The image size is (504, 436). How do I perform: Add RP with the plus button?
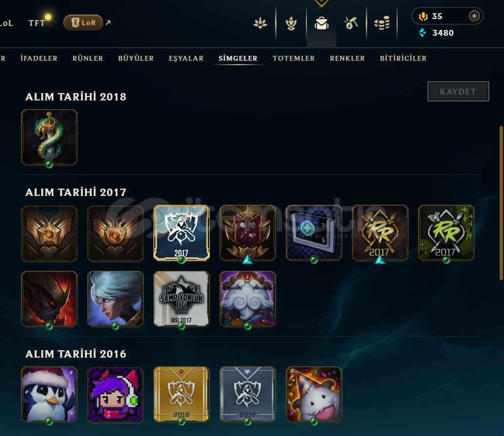point(474,16)
